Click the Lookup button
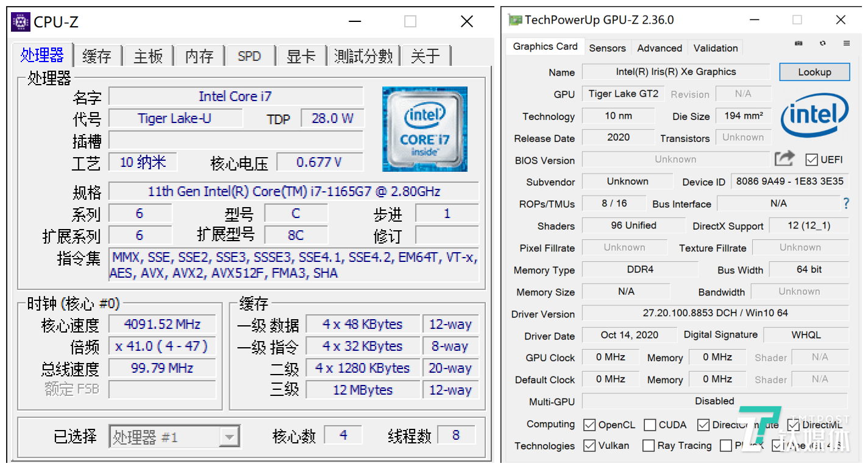This screenshot has width=868, height=469. (814, 72)
